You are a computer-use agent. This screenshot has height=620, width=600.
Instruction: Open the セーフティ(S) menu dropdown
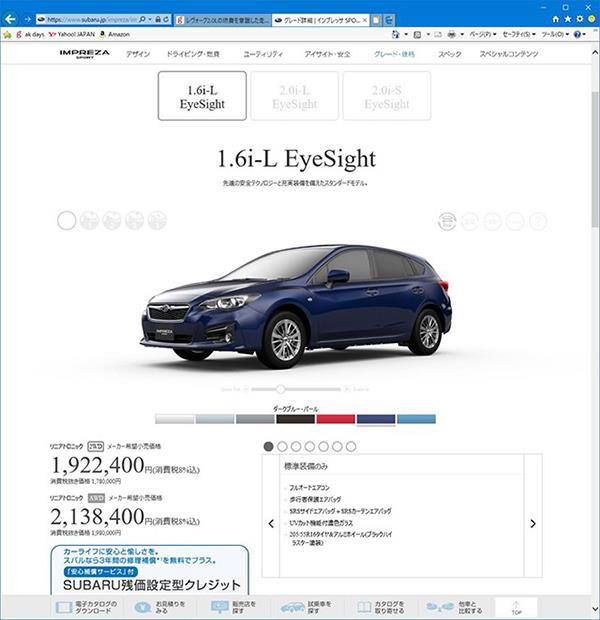click(519, 34)
